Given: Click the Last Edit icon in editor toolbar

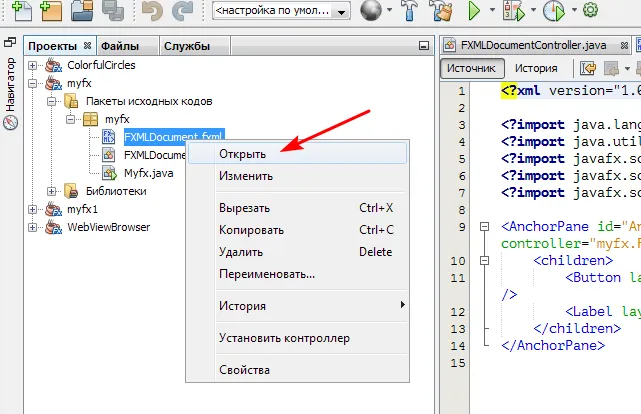Looking at the screenshot, I should 588,68.
